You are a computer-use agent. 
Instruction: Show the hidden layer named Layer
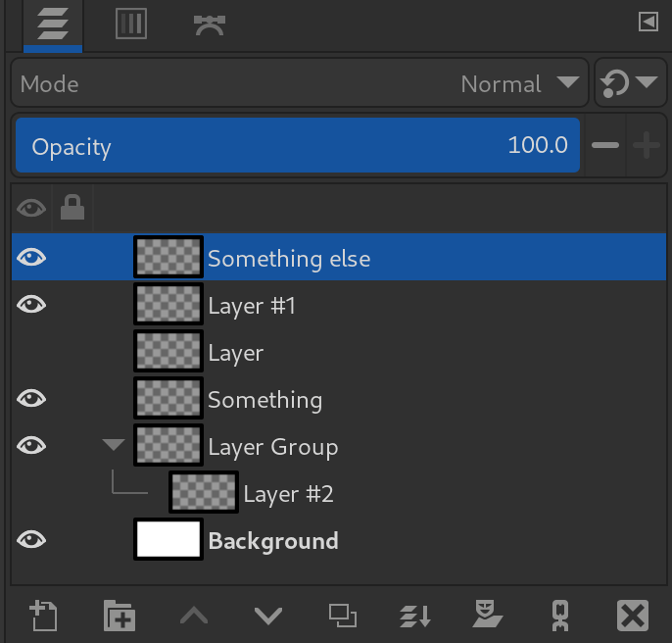[x=31, y=352]
